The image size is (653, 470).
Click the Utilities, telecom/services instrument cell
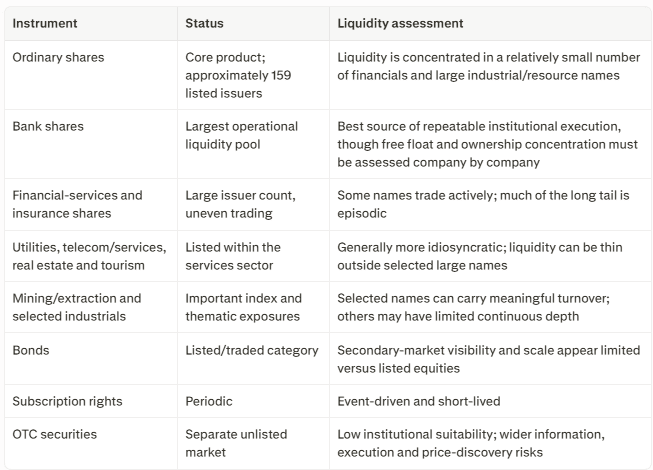click(x=89, y=256)
